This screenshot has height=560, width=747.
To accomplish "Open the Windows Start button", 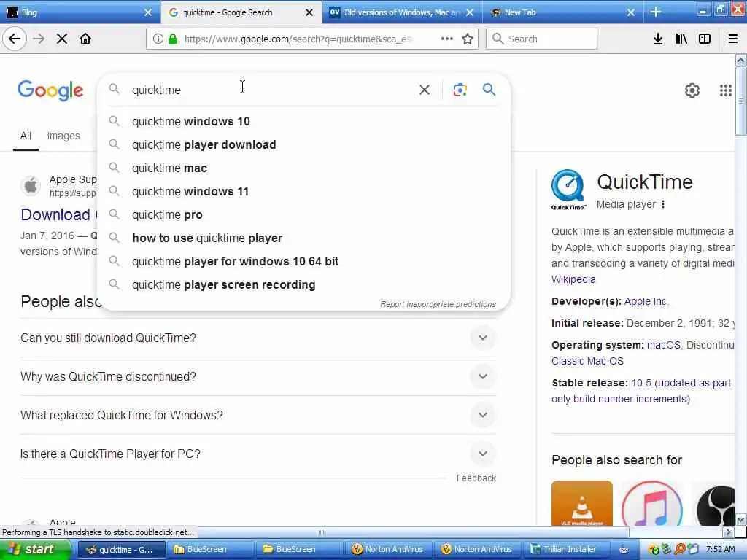I will click(x=35, y=549).
